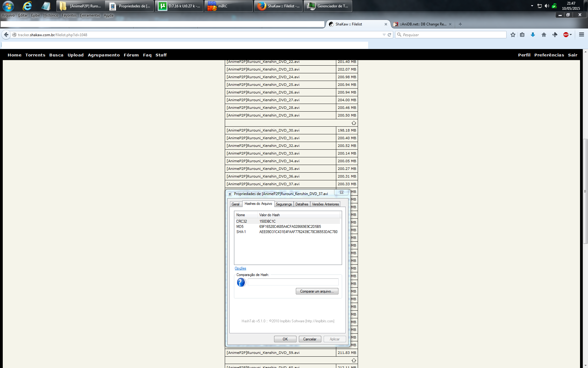The height and width of the screenshot is (368, 588).
Task: Switch to the uTorrent taskbar window
Action: click(179, 6)
